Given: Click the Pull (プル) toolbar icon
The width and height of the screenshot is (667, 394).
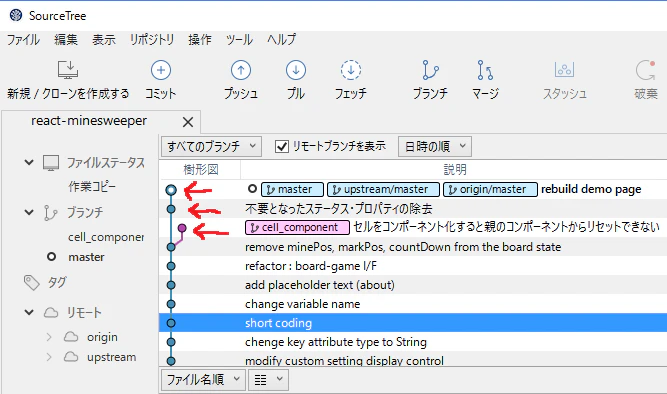Looking at the screenshot, I should click(x=296, y=70).
